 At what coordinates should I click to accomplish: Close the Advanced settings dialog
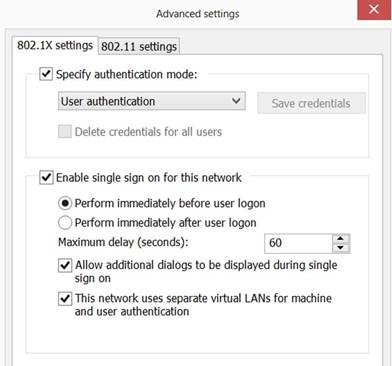coord(374,9)
